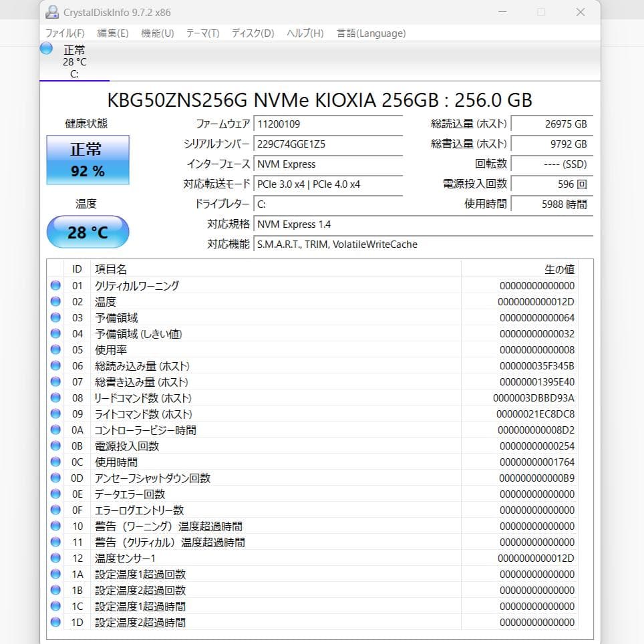The height and width of the screenshot is (644, 644).
Task: Click status orb for row 1A 設定温度1超過回数
Action: [x=55, y=574]
